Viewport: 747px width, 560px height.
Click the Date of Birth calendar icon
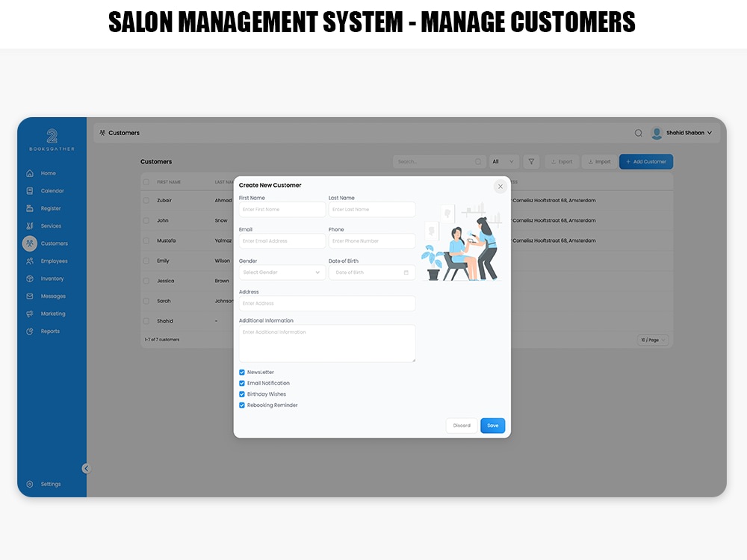[406, 273]
